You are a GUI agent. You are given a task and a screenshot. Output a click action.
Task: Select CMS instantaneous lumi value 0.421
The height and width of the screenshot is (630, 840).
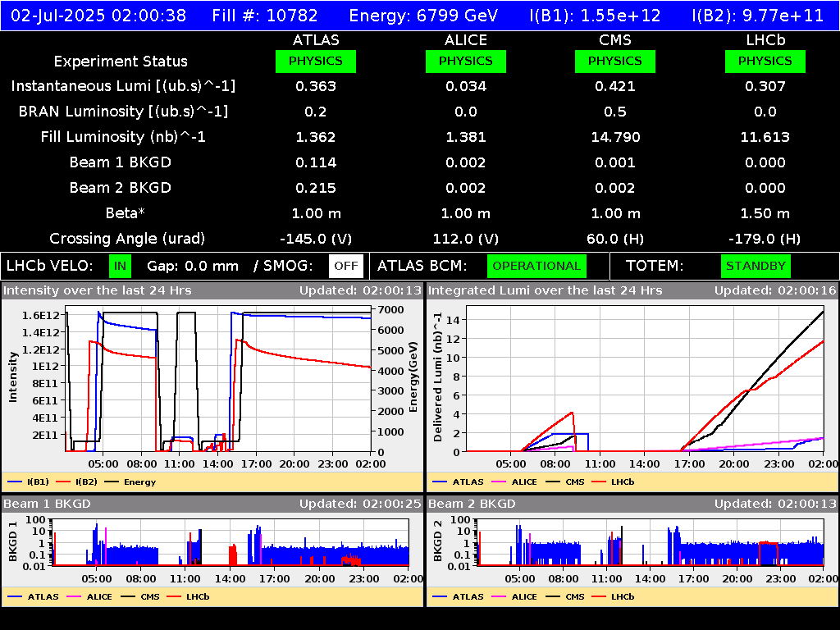pyautogui.click(x=615, y=86)
